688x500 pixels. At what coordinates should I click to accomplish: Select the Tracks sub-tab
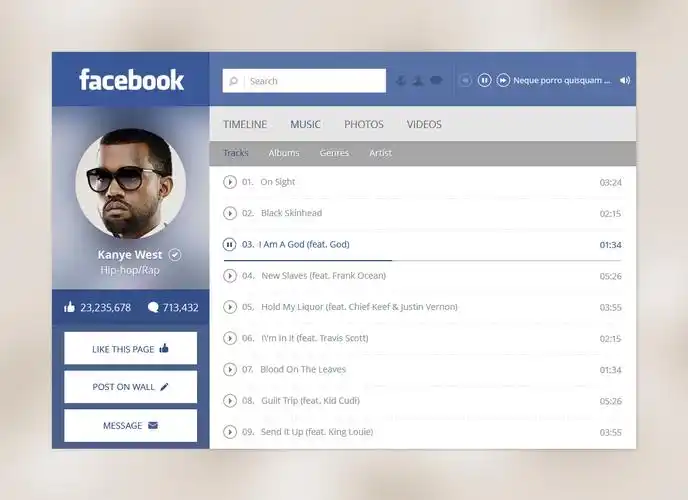tap(236, 153)
